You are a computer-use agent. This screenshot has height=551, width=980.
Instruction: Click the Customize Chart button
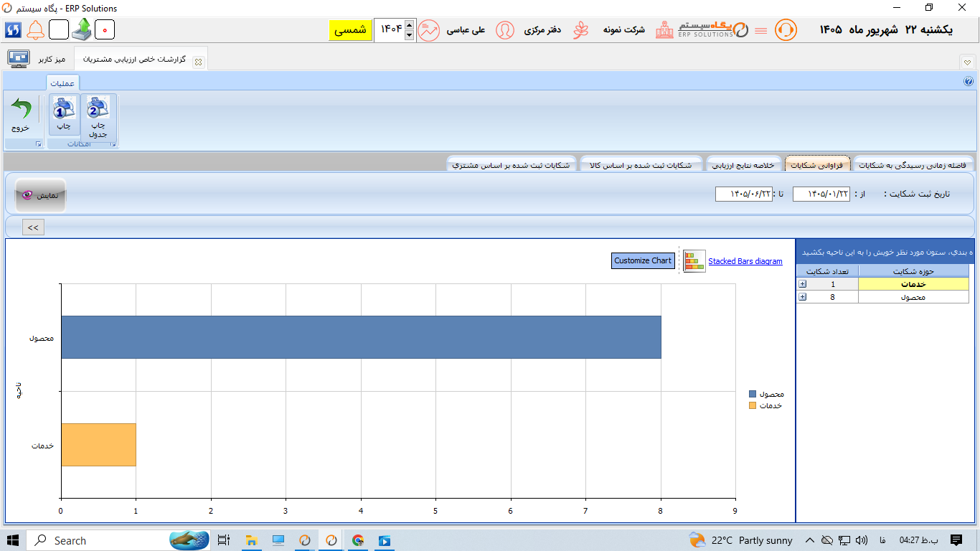(643, 261)
